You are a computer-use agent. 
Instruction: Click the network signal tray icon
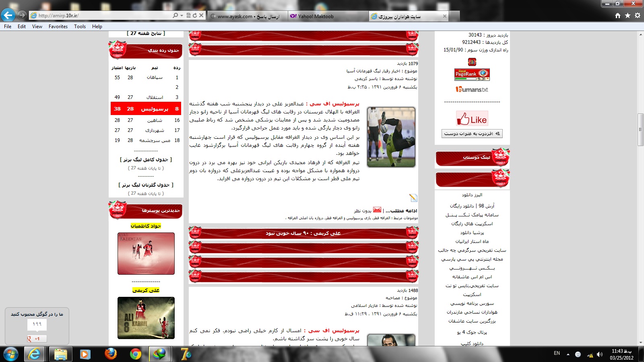pos(590,354)
